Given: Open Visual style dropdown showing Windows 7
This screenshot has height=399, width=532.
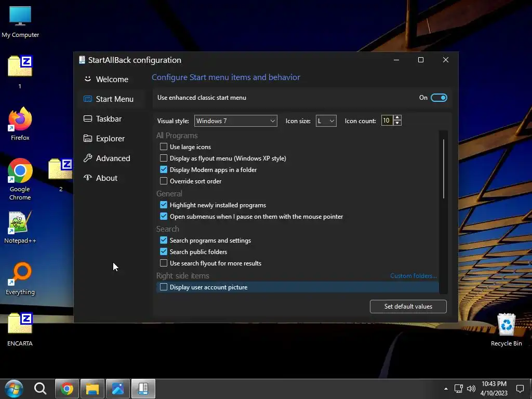Looking at the screenshot, I should (x=235, y=121).
